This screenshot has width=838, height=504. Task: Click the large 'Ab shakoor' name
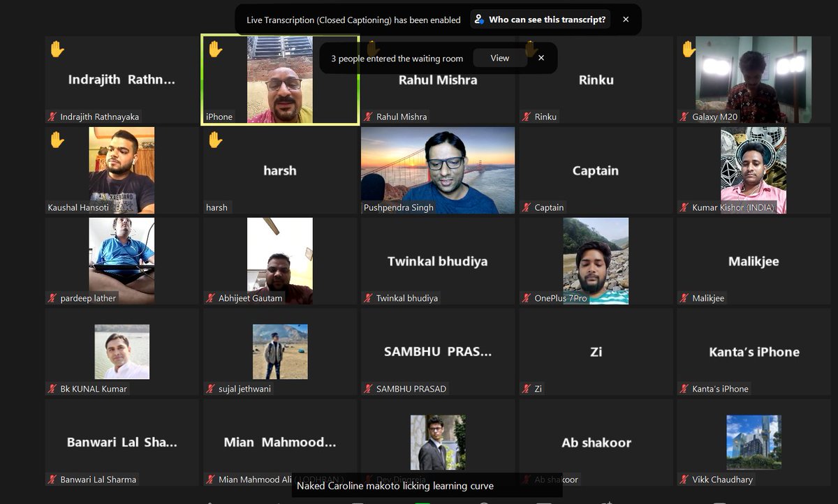(596, 443)
